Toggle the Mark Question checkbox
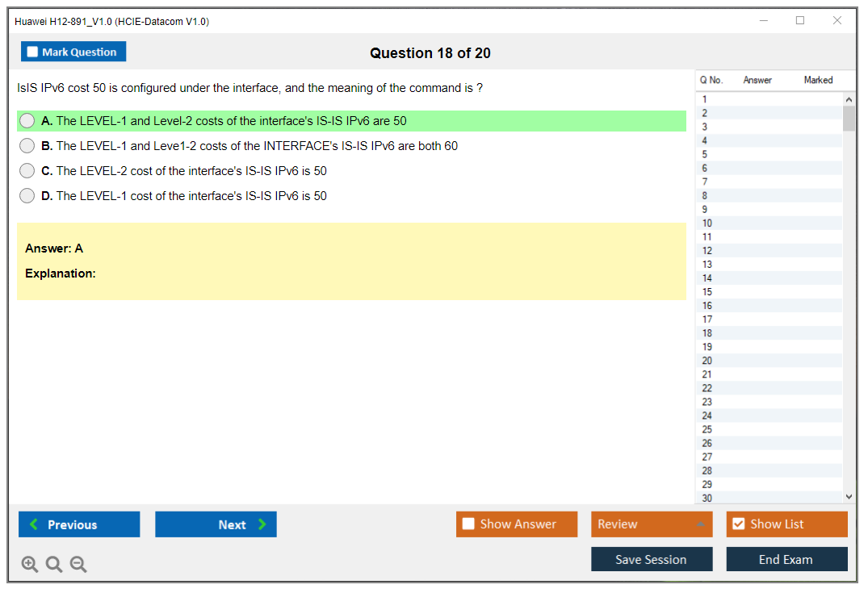 (x=33, y=52)
